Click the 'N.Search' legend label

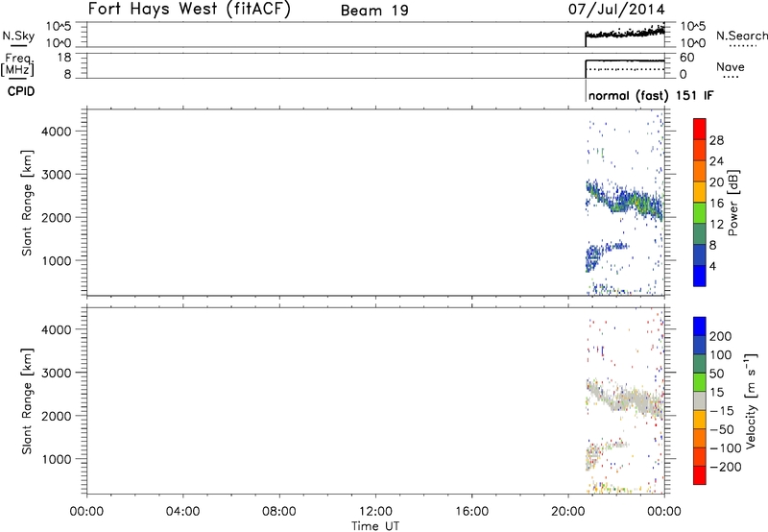click(742, 36)
